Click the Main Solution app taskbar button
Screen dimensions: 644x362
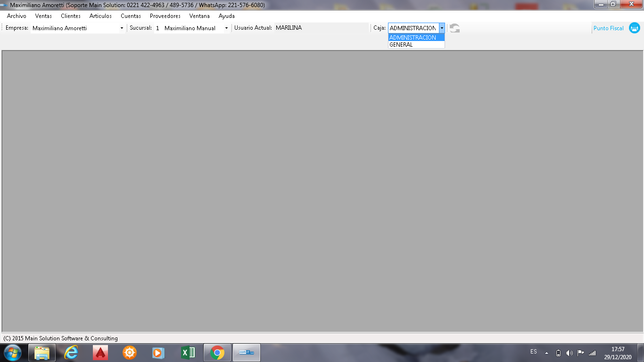tap(247, 353)
